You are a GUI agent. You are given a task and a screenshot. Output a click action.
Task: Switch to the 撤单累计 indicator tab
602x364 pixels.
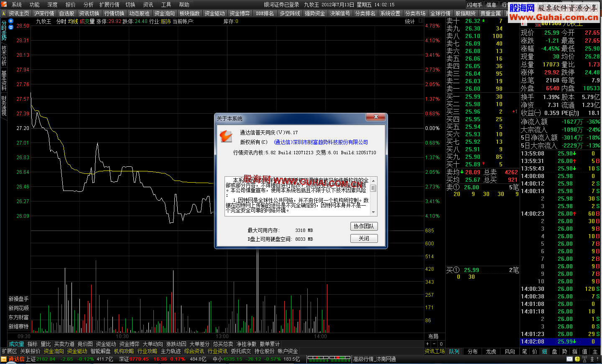pyautogui.click(x=270, y=344)
